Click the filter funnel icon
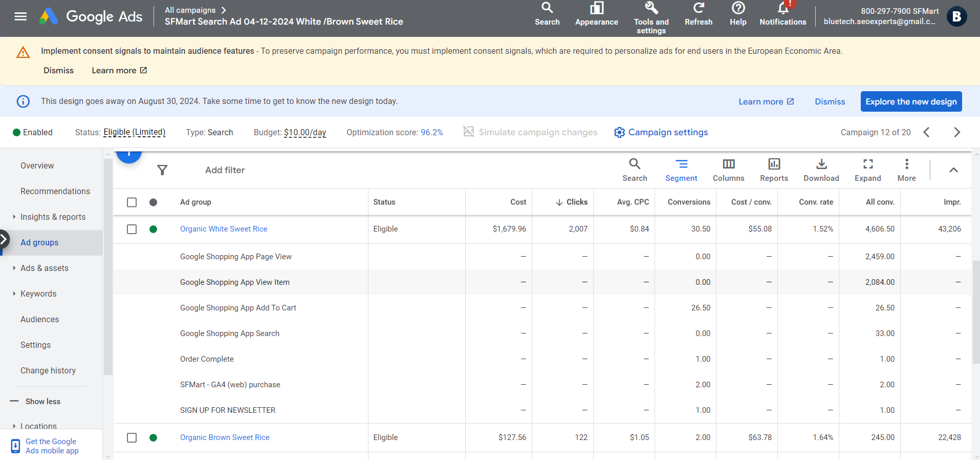The height and width of the screenshot is (460, 980). coord(162,170)
